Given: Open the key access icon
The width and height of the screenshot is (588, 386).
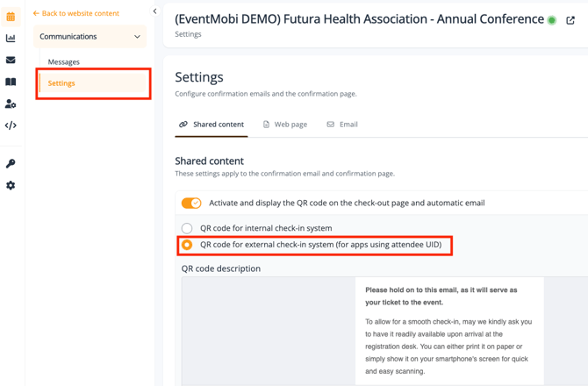Looking at the screenshot, I should point(11,164).
